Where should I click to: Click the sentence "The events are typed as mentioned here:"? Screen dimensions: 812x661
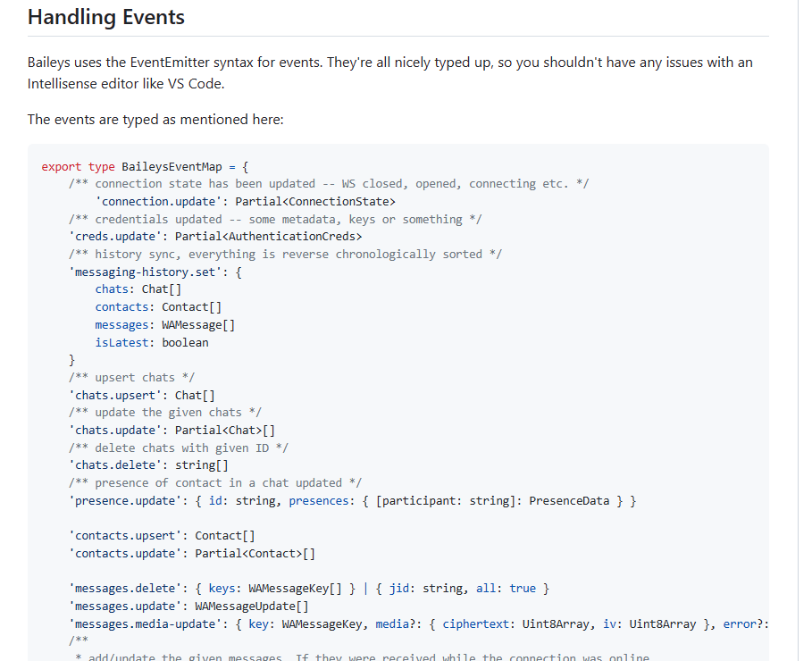(155, 120)
